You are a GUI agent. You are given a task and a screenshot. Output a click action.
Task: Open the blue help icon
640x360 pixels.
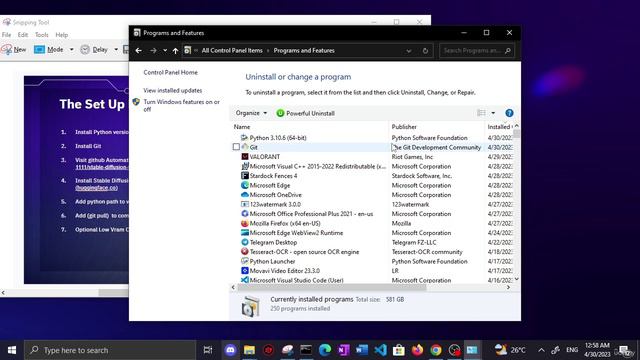point(509,113)
